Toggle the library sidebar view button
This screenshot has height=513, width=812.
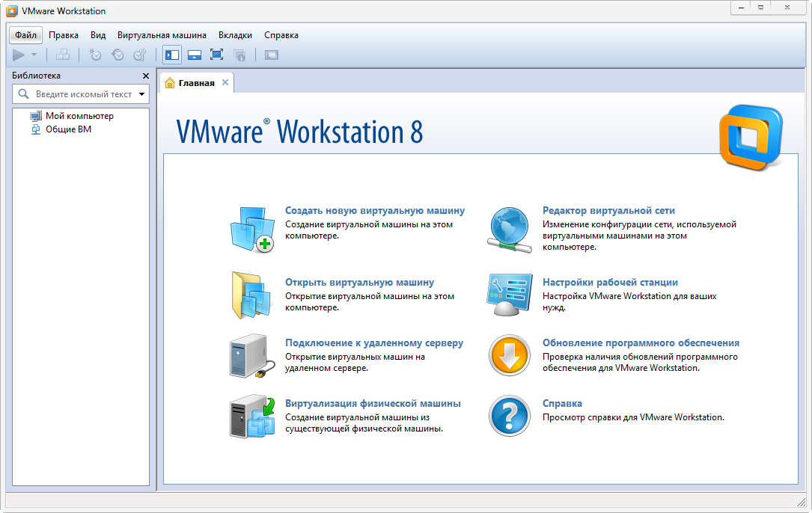click(x=172, y=55)
